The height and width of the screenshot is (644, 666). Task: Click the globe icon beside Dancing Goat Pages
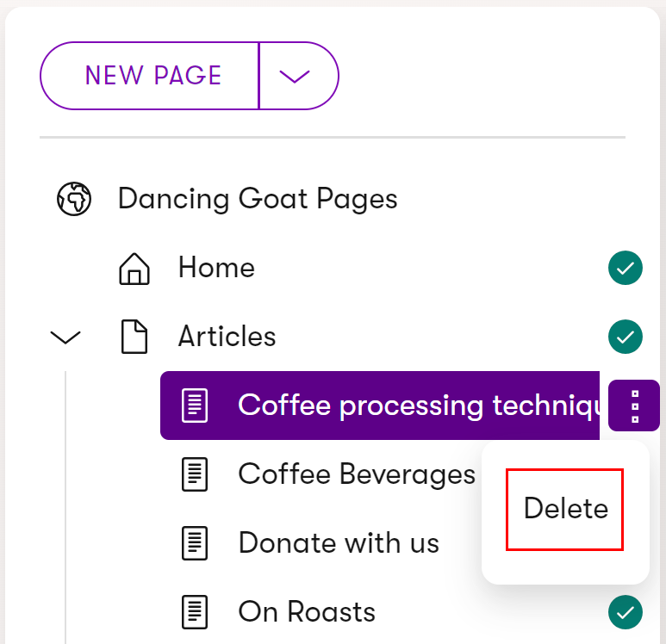pos(74,199)
